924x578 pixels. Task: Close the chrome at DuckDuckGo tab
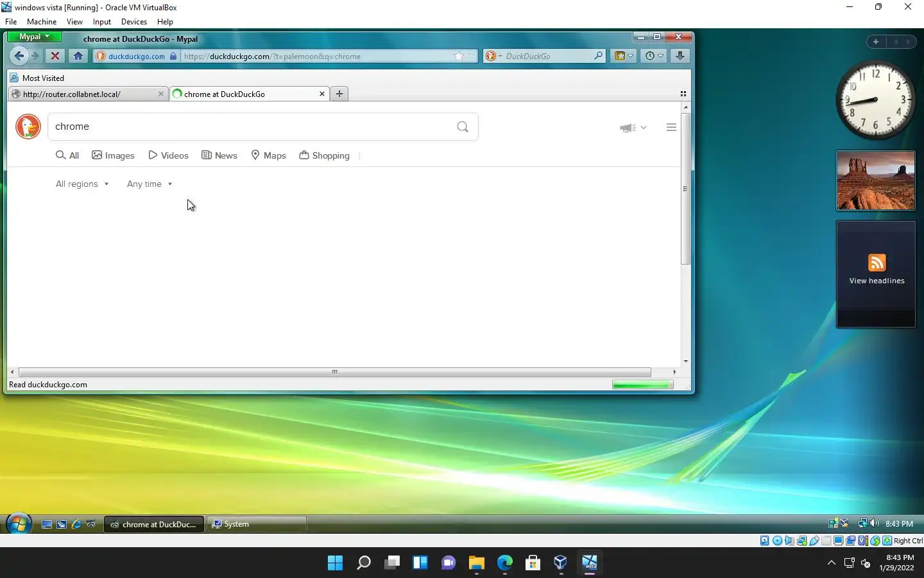coord(322,94)
